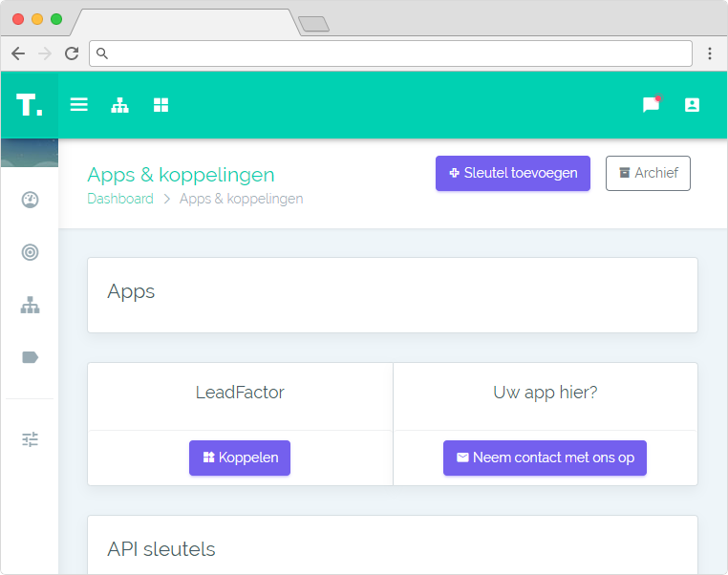Click the T. logo in header
Image resolution: width=728 pixels, height=575 pixels.
point(29,105)
